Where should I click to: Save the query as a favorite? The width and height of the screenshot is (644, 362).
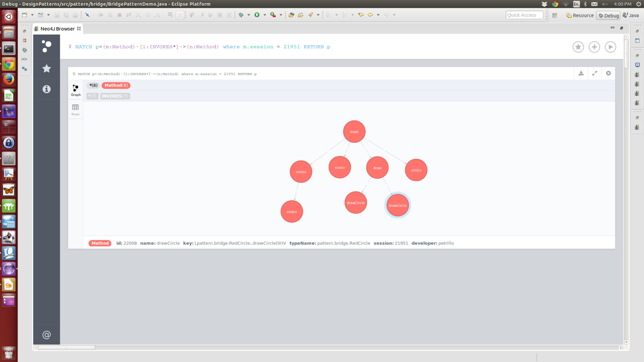point(578,47)
